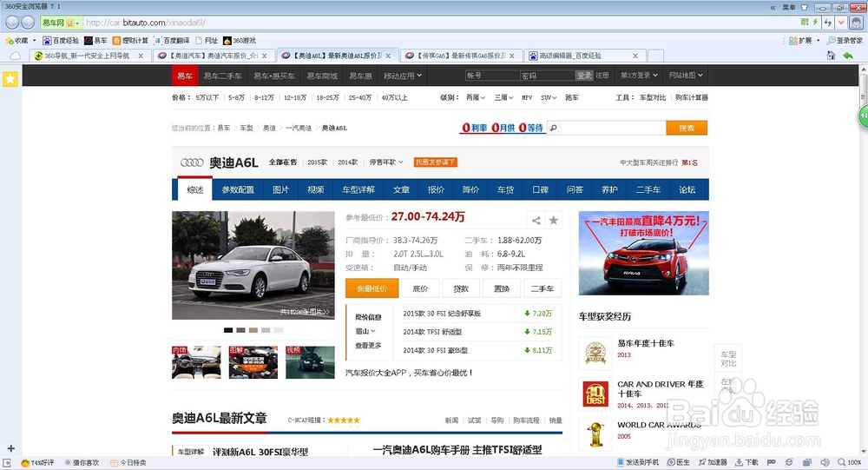The width and height of the screenshot is (868, 470).
Task: Click the magnifier icon in the search box
Action: [x=554, y=128]
